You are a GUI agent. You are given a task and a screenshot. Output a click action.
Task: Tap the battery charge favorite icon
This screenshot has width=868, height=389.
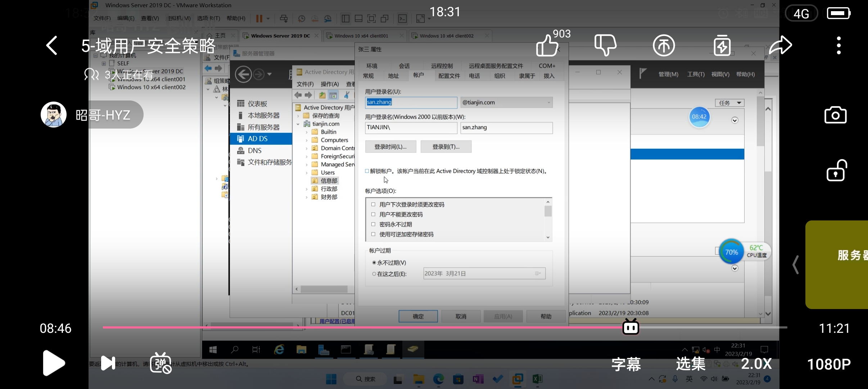pos(722,45)
